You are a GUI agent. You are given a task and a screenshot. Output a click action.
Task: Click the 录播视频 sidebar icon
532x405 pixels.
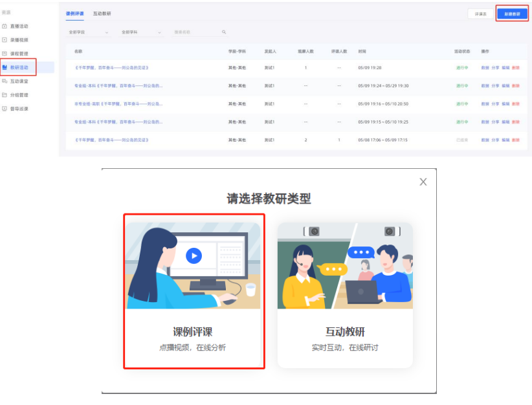point(5,40)
